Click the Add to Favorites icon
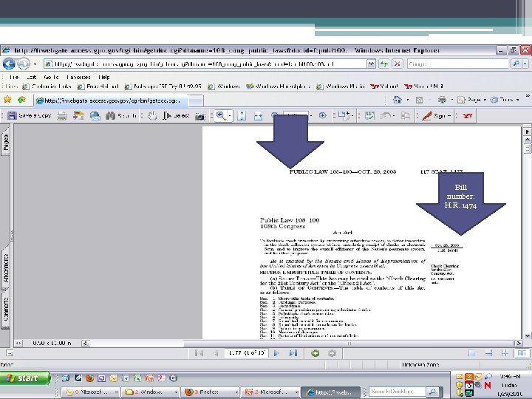The height and width of the screenshot is (399, 532). (21, 100)
